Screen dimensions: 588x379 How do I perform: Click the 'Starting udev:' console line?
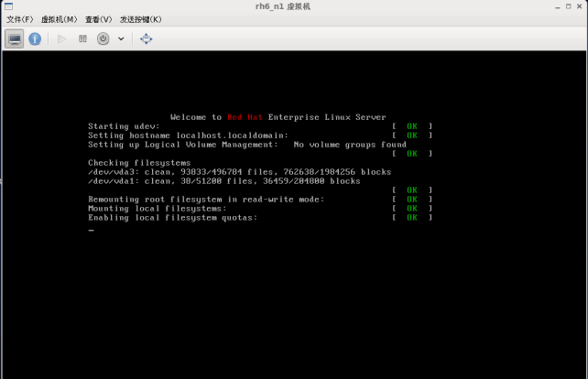pyautogui.click(x=124, y=126)
